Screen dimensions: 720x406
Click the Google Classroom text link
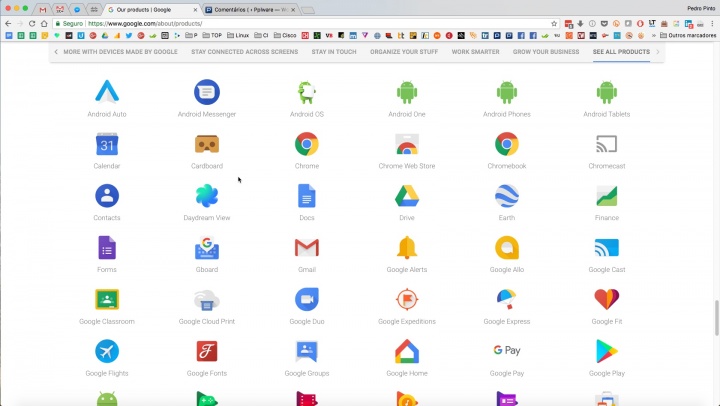pos(107,322)
